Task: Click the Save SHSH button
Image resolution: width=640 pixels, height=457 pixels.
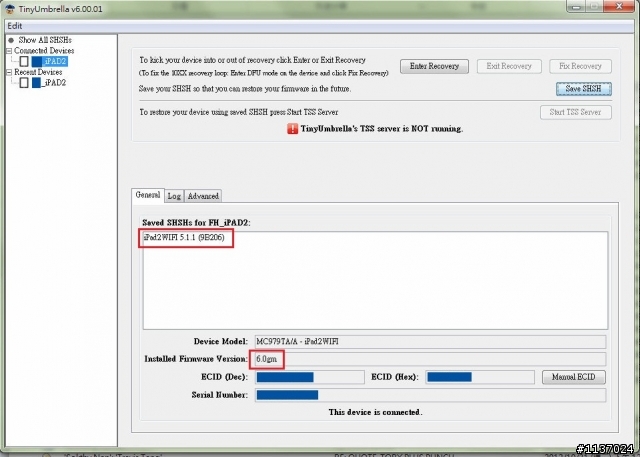Action: [584, 89]
